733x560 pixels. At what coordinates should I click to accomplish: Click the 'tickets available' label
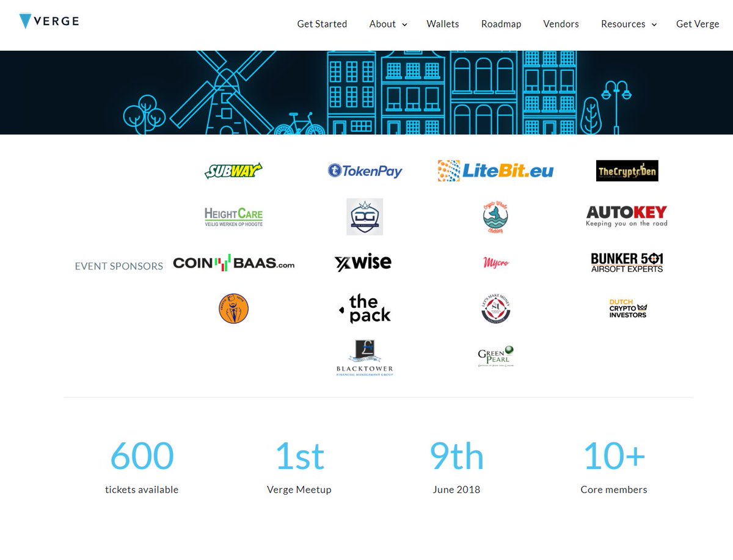[142, 490]
